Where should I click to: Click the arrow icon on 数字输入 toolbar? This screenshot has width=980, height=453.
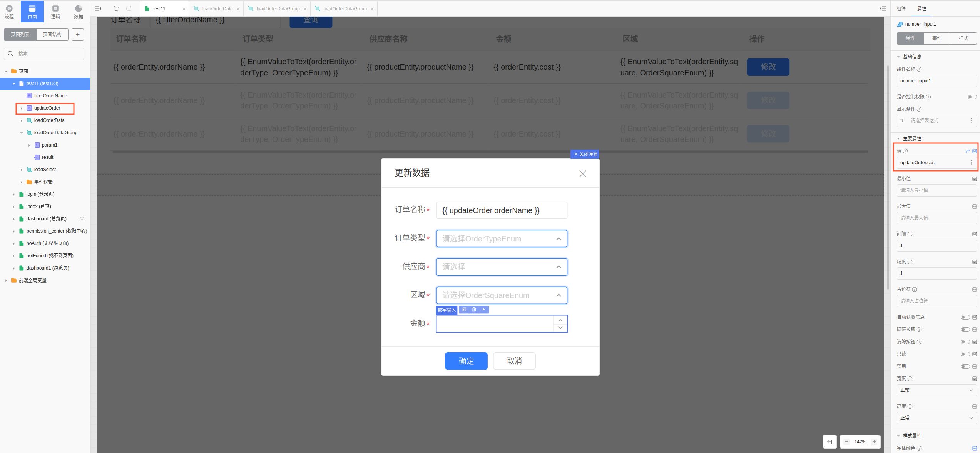click(x=484, y=310)
